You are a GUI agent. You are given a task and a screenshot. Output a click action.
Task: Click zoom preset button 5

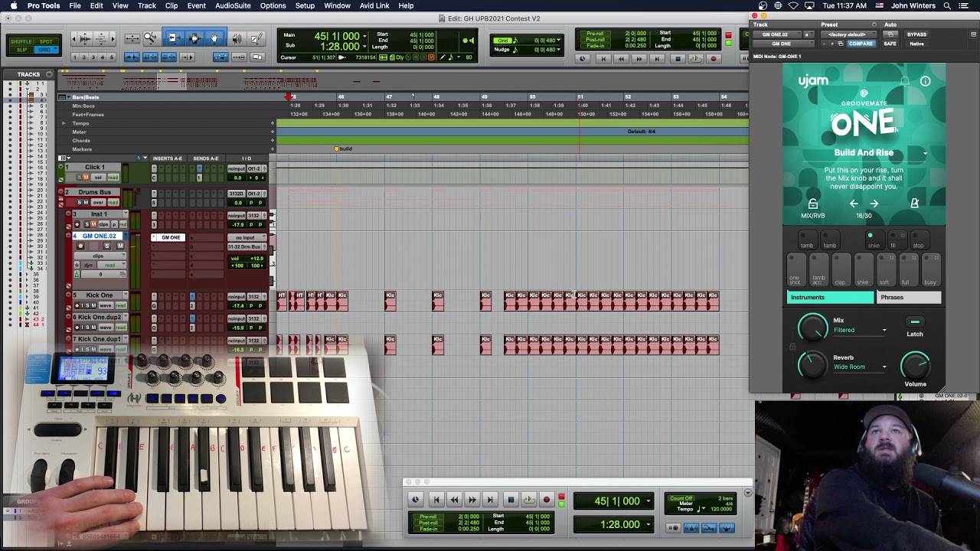coord(112,57)
